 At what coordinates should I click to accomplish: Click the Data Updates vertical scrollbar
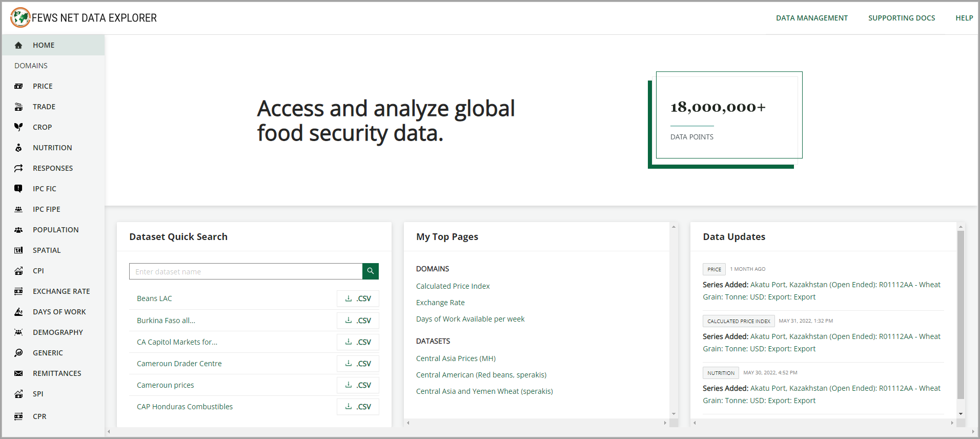pos(961,315)
